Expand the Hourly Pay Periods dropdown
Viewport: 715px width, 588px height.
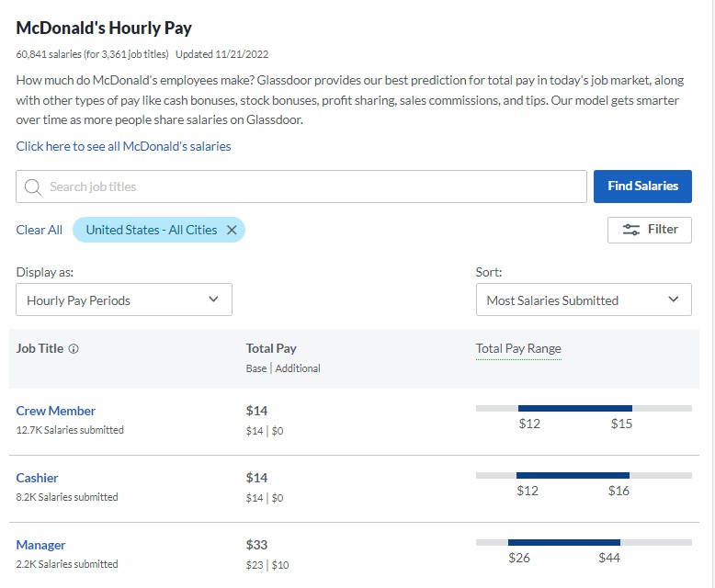click(x=124, y=300)
